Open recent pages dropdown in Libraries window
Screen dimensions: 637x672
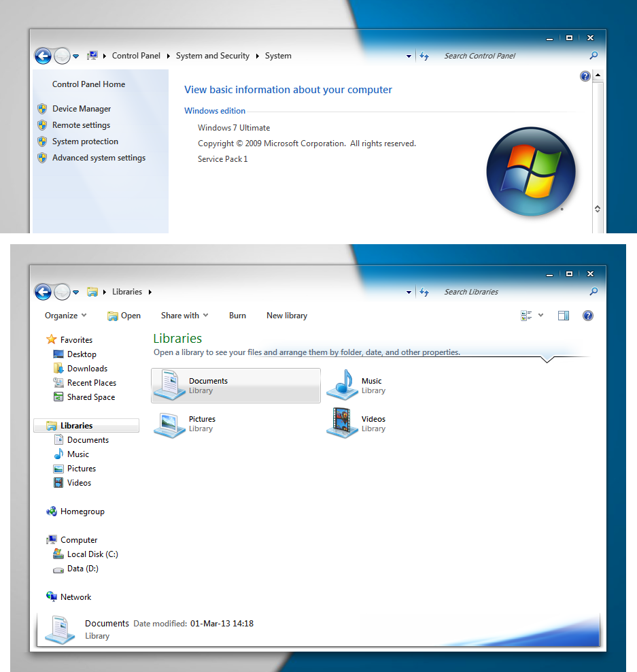76,292
